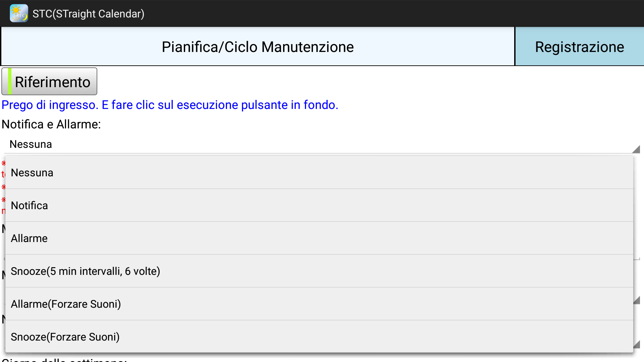Click the STC sun-and-moon app icon
644x362 pixels.
pos(19,13)
